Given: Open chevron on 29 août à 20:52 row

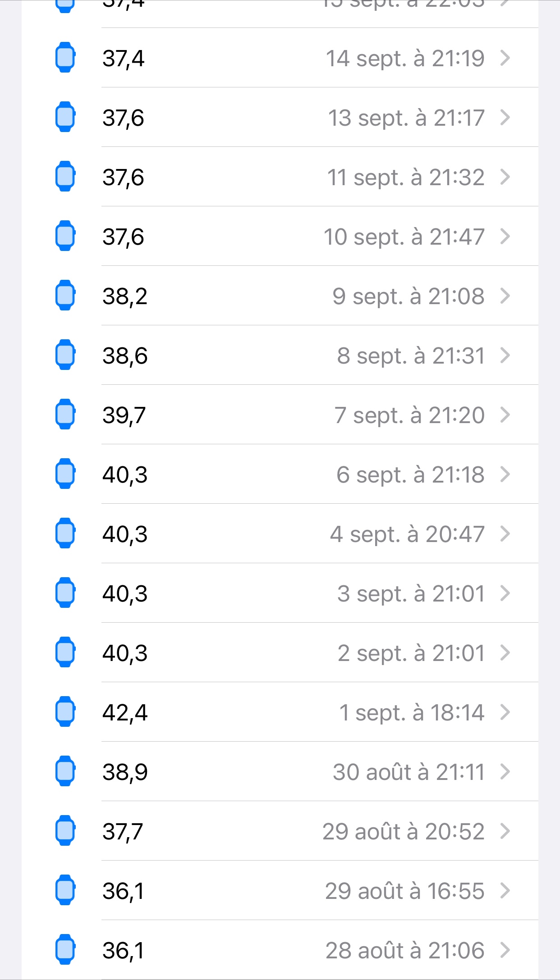Looking at the screenshot, I should coord(505,831).
